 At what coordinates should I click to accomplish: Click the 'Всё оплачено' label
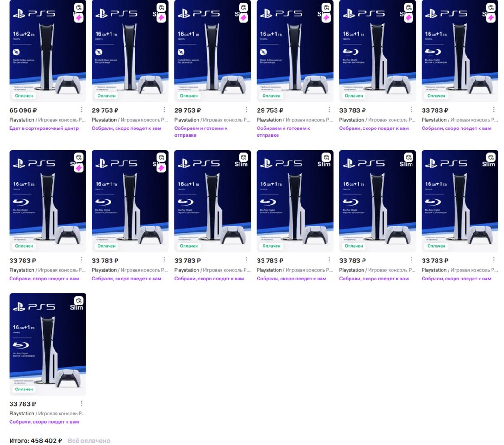89,441
